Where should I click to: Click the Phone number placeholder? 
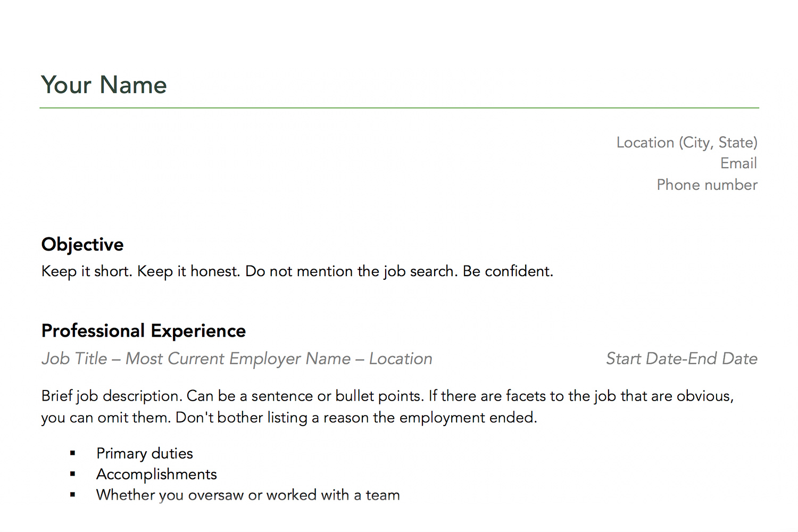tap(707, 185)
